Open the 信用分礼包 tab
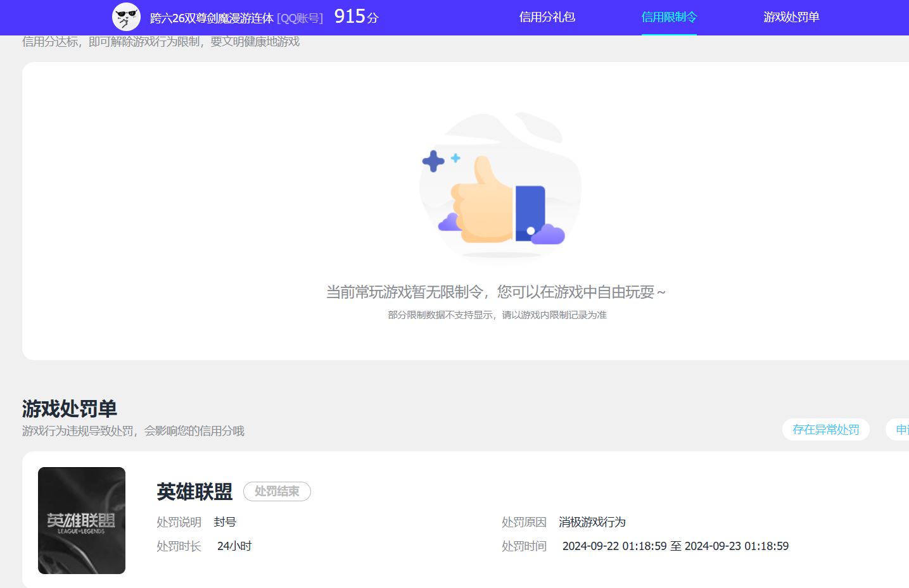This screenshot has width=909, height=588. point(547,17)
